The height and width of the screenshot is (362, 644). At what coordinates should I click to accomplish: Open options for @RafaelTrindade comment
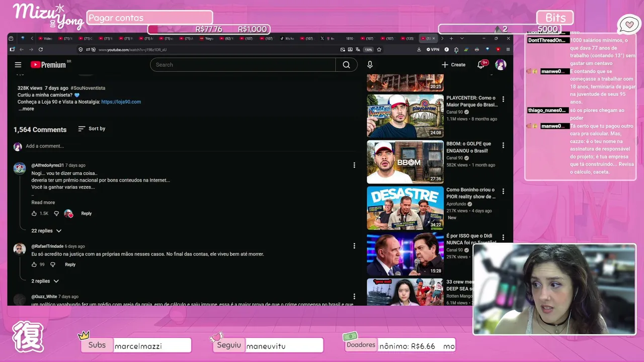(354, 246)
